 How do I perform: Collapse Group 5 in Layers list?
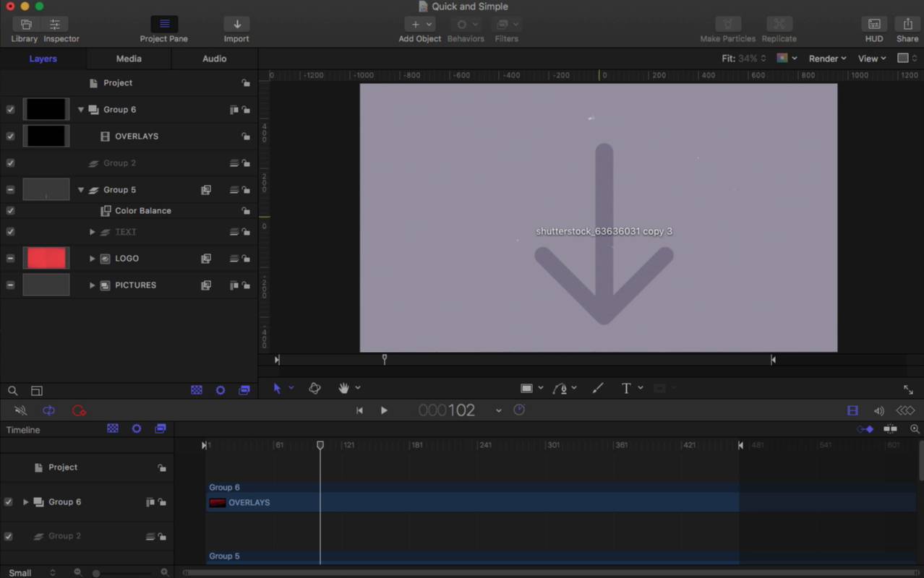pos(81,190)
